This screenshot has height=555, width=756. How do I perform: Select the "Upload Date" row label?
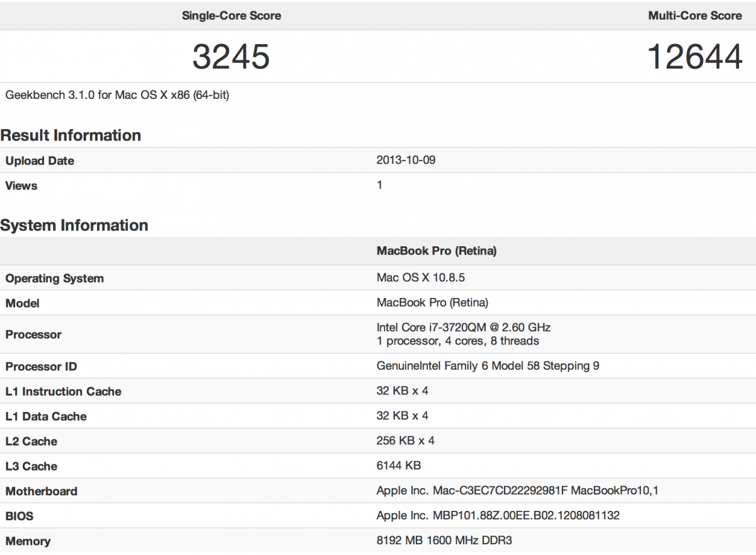coord(40,161)
